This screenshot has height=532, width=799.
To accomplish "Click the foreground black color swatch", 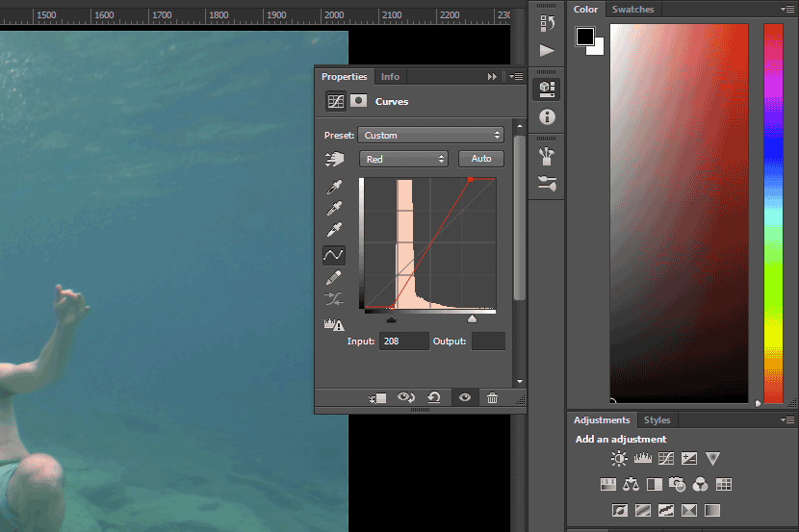I will (x=585, y=37).
